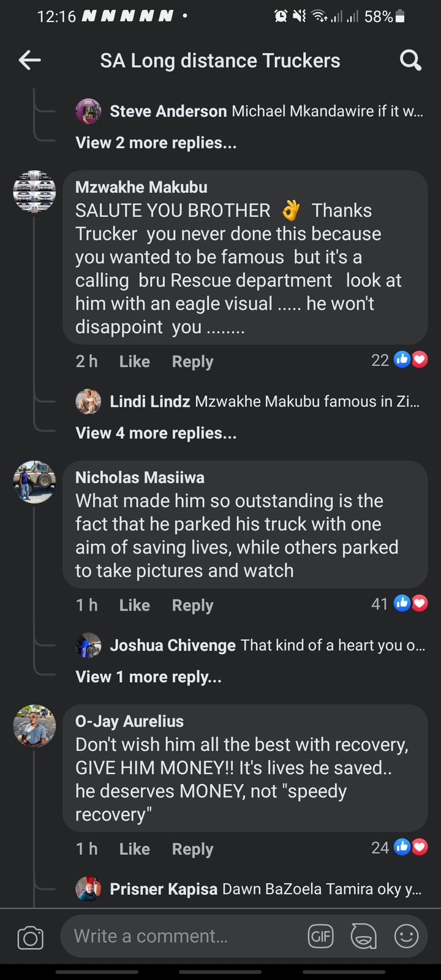The width and height of the screenshot is (441, 980).
Task: Expand View 4 more replies
Action: tap(156, 433)
